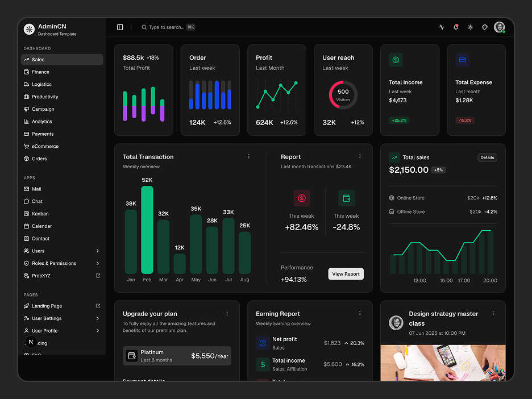The width and height of the screenshot is (532, 399).
Task: Click the Chat bubble icon
Action: (x=27, y=201)
